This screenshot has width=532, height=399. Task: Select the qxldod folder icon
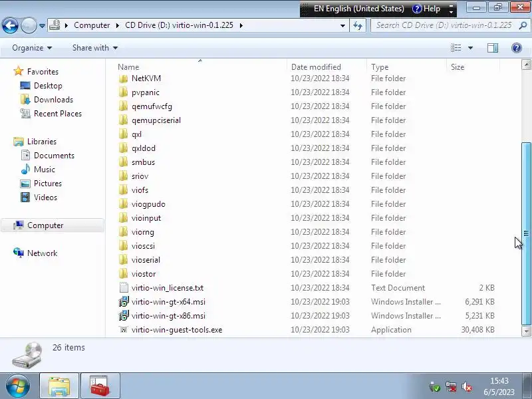(x=123, y=148)
